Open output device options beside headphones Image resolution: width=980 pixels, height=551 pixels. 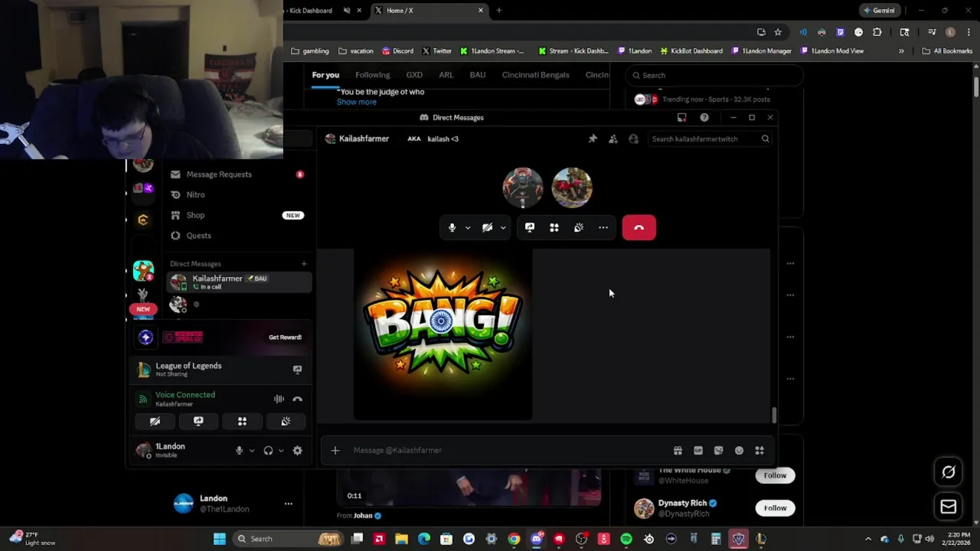tap(281, 451)
